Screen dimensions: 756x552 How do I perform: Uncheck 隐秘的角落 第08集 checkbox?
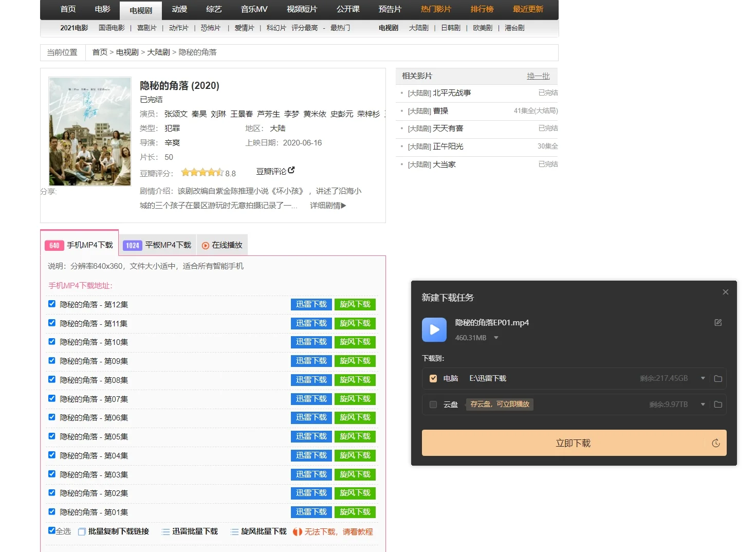[x=52, y=379]
